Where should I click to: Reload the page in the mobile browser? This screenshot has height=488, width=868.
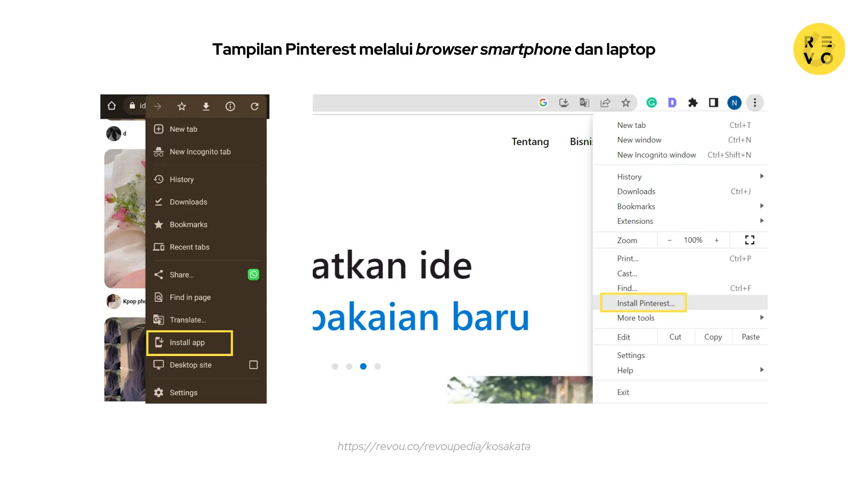(255, 106)
